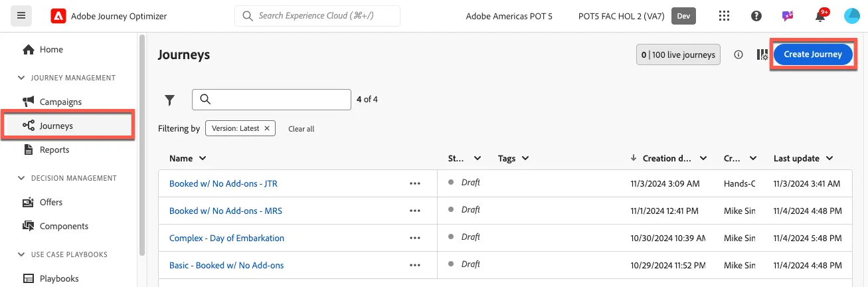Collapse the Decision Management section
868x287 pixels.
click(x=21, y=178)
